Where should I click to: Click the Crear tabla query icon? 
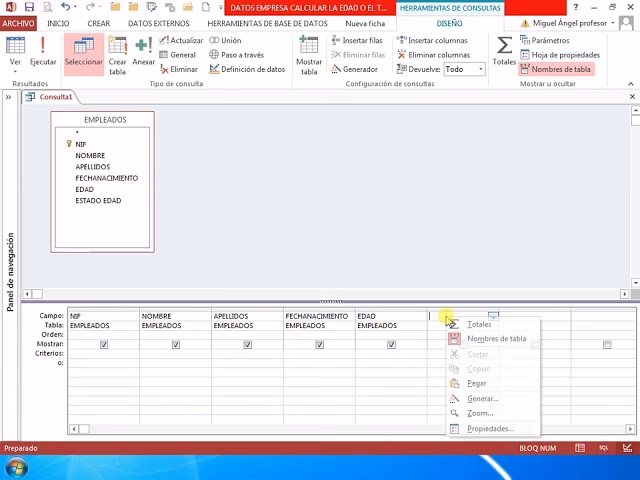pos(117,56)
